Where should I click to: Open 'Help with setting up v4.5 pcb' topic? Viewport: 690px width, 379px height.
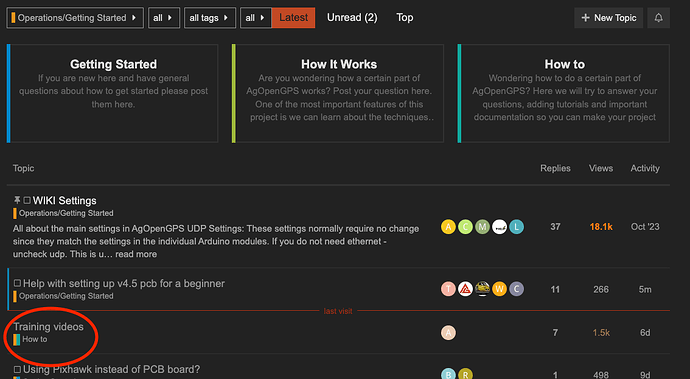click(x=124, y=283)
